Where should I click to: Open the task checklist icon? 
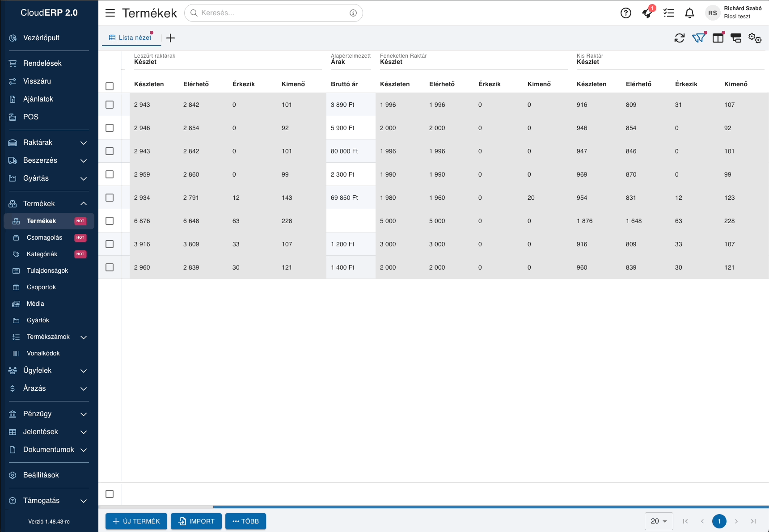point(669,13)
